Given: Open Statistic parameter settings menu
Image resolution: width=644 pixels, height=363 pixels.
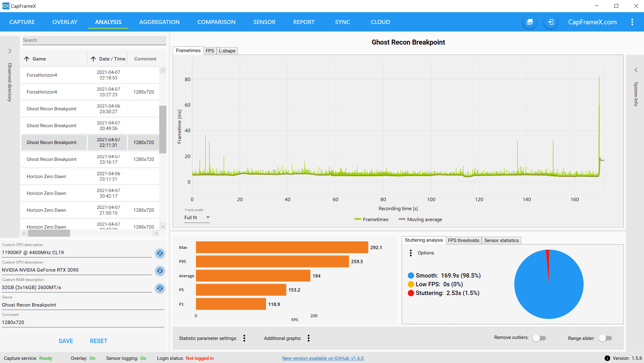Looking at the screenshot, I should coord(244,338).
